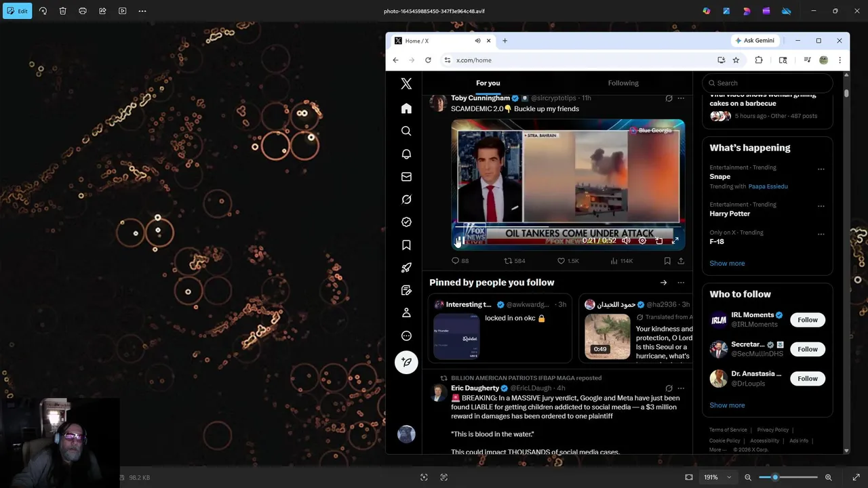Image resolution: width=868 pixels, height=488 pixels.
Task: Open browser Extensions puzzle icon
Action: [x=759, y=60]
